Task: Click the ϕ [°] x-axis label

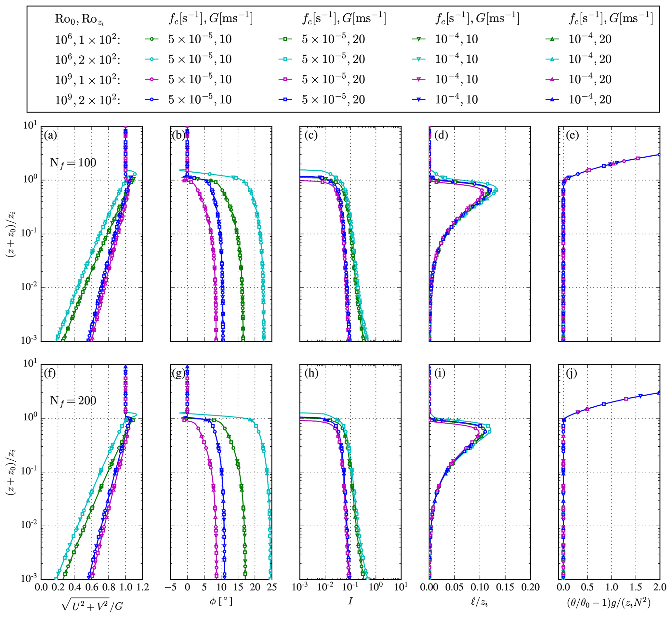Action: tap(221, 602)
